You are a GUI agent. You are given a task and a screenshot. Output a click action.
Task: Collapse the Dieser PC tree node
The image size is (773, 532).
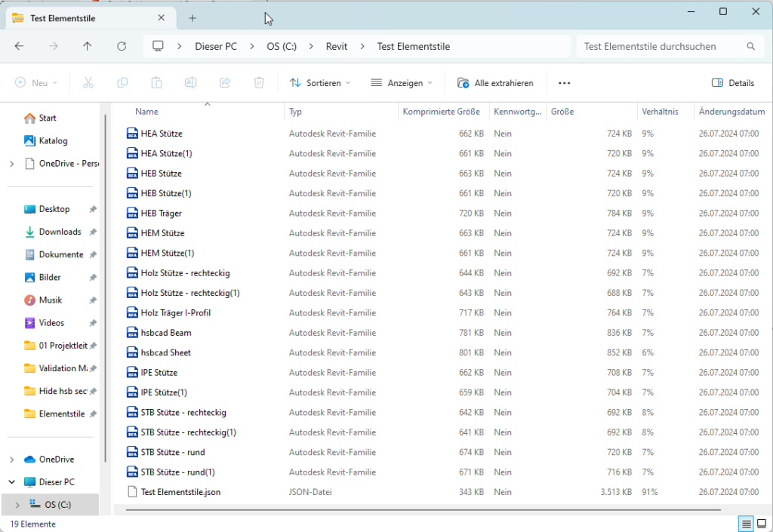coord(12,481)
